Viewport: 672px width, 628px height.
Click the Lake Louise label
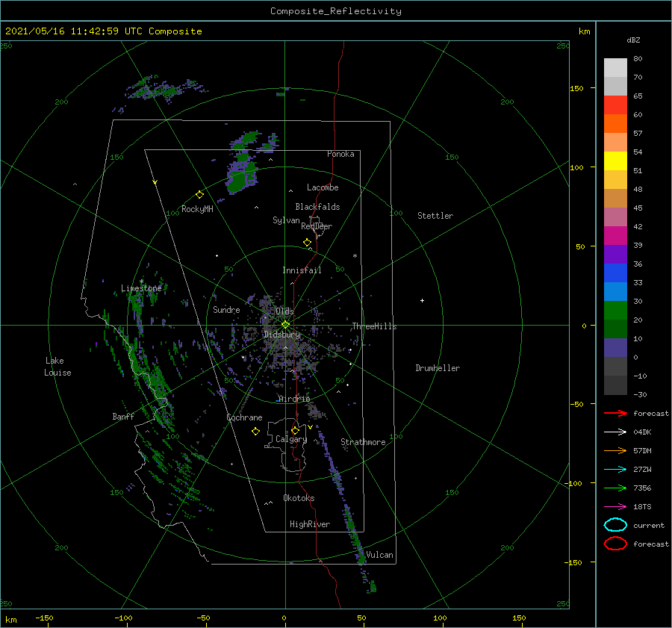pyautogui.click(x=57, y=367)
